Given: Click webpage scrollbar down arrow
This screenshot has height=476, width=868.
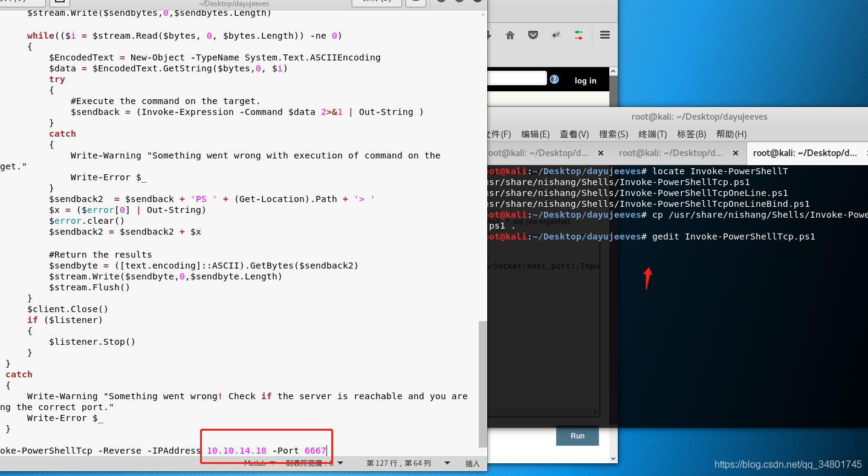Looking at the screenshot, I should click(x=613, y=458).
